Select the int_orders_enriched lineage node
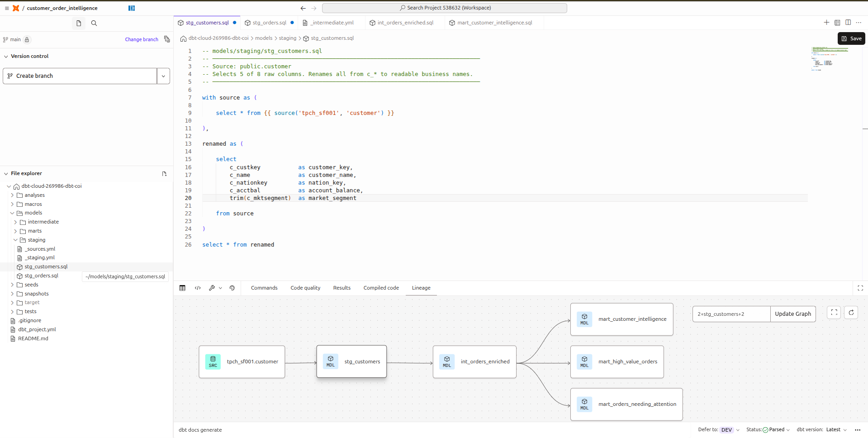Screen dimensions: 868x438 (x=474, y=362)
